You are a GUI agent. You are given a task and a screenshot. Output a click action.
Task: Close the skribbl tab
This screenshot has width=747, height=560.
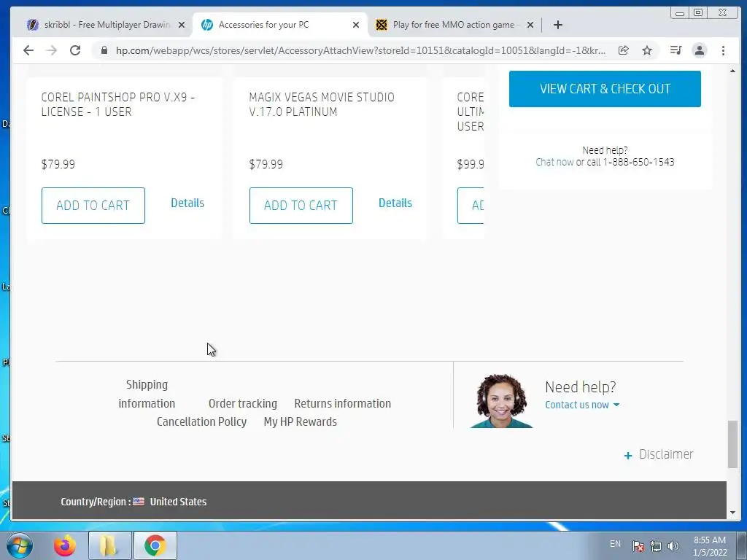click(182, 25)
